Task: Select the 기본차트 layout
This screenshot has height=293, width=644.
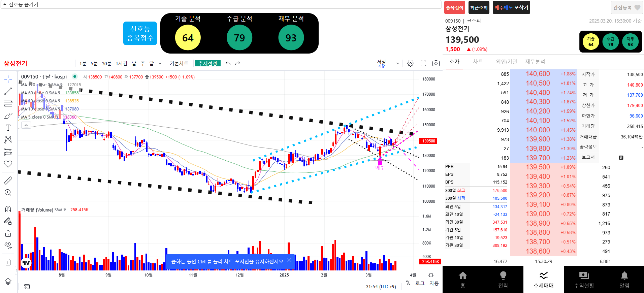Action: click(x=179, y=63)
